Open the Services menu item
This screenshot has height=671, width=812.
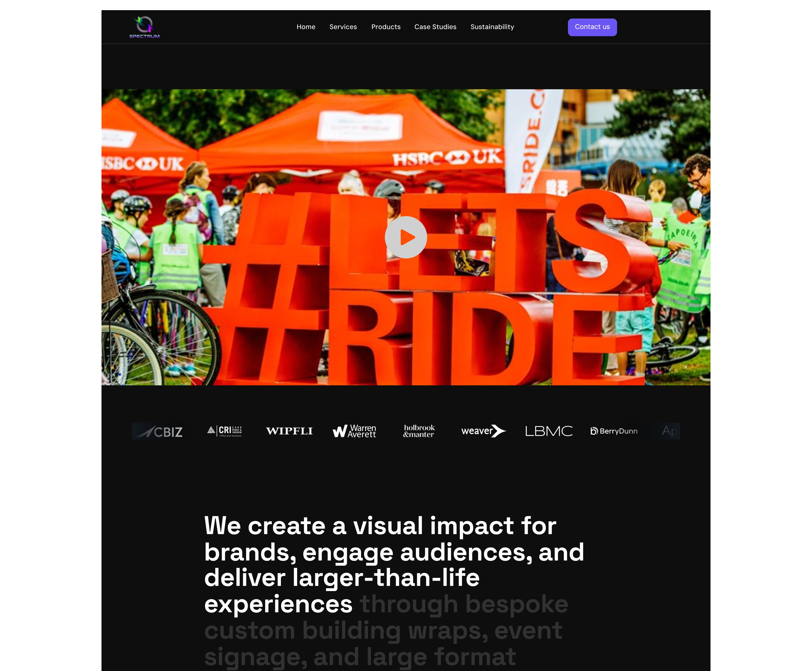pyautogui.click(x=343, y=27)
